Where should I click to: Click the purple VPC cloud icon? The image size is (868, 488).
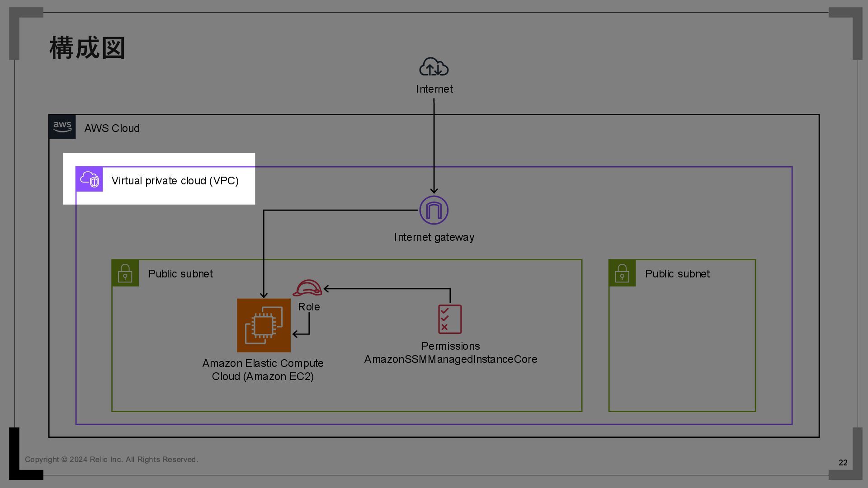(90, 179)
